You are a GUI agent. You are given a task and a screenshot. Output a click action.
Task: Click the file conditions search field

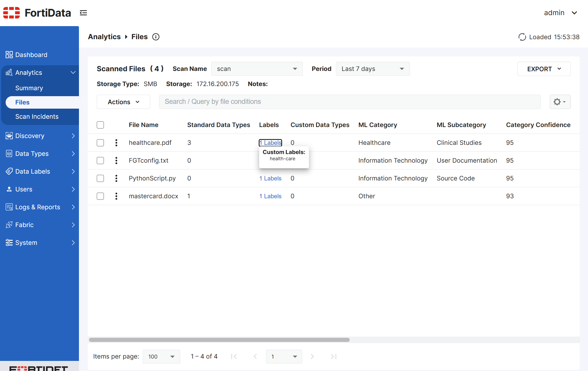pos(350,102)
